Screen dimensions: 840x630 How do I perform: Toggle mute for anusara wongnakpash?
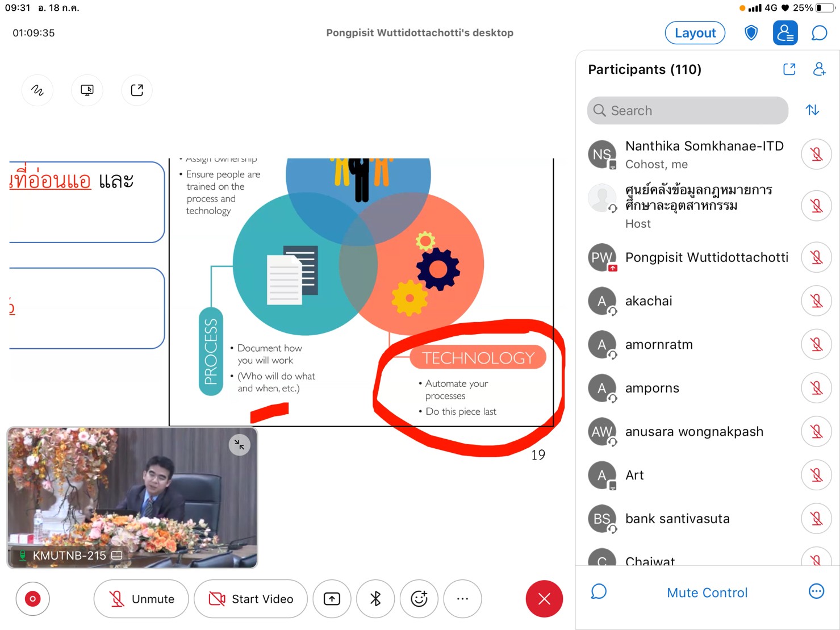(x=816, y=431)
